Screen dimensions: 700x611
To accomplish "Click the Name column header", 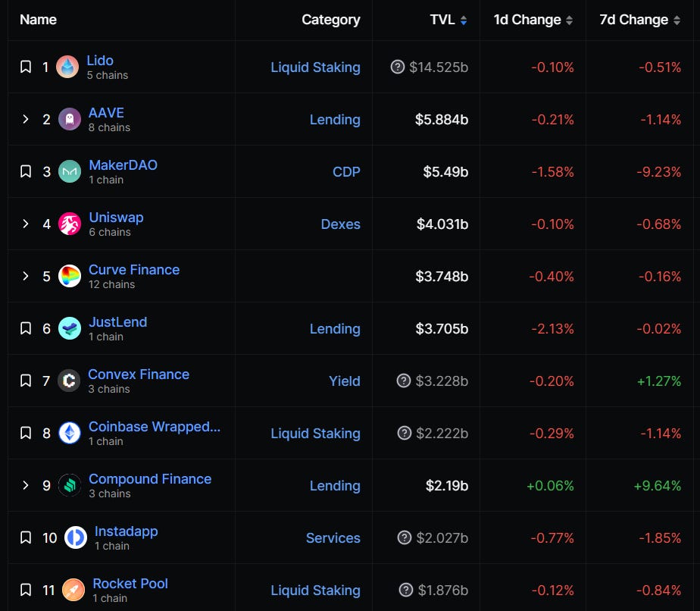I will [39, 20].
